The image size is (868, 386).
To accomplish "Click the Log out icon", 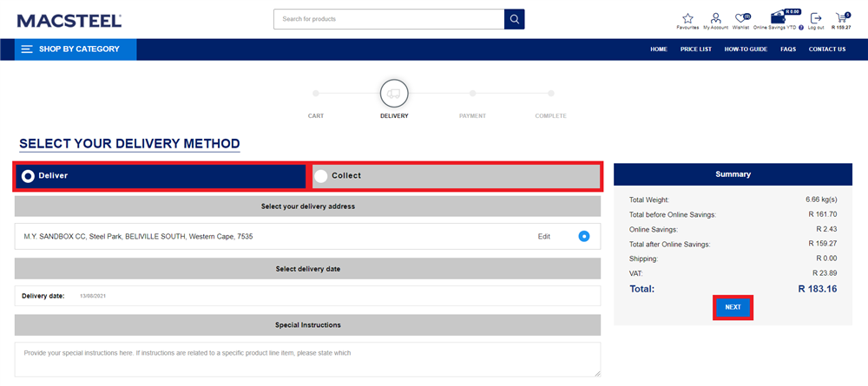I will (x=816, y=18).
